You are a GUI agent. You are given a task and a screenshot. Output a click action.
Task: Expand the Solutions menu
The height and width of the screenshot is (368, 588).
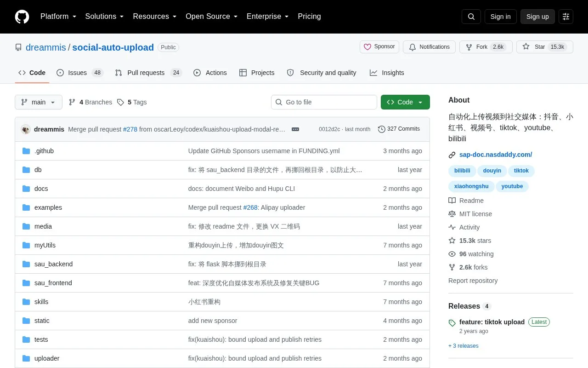coord(104,17)
